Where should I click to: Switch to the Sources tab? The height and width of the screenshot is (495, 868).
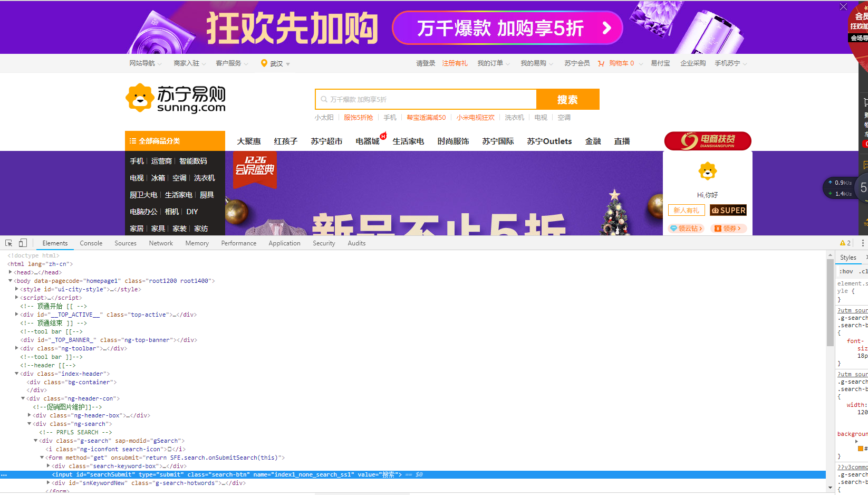pyautogui.click(x=126, y=243)
